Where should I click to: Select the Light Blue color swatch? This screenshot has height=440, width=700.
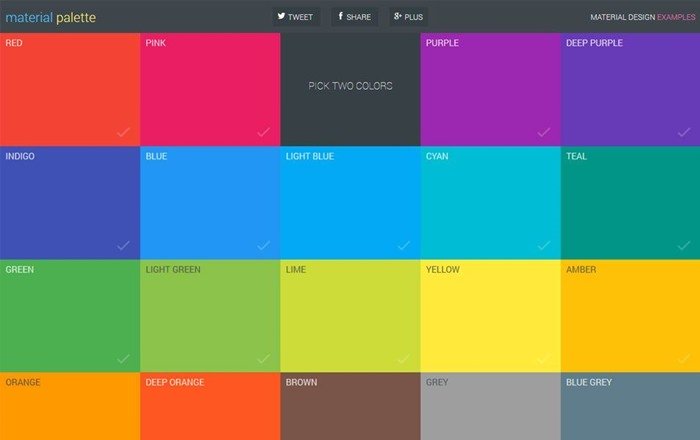tap(350, 203)
